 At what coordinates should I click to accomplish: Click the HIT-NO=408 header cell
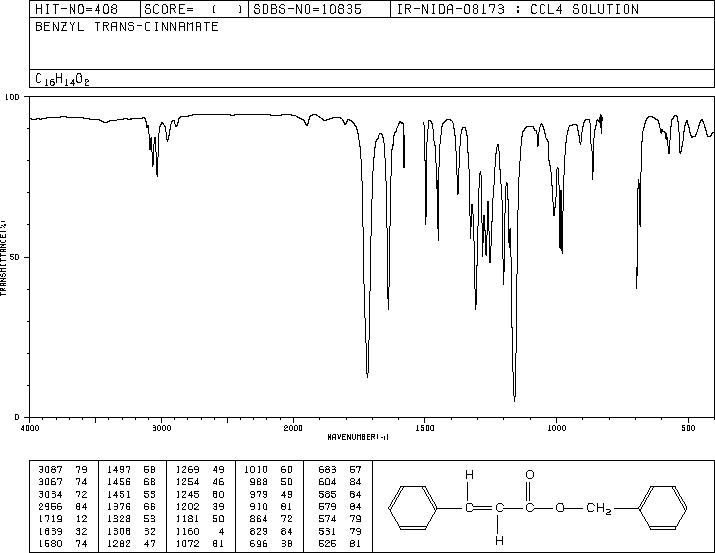(84, 9)
